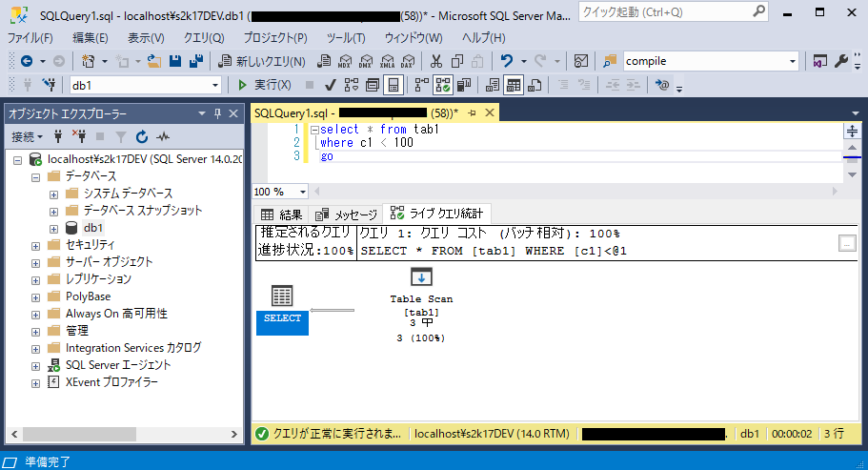Viewport: 868px width, 470px height.
Task: Open a new MDX query
Action: pyautogui.click(x=345, y=61)
